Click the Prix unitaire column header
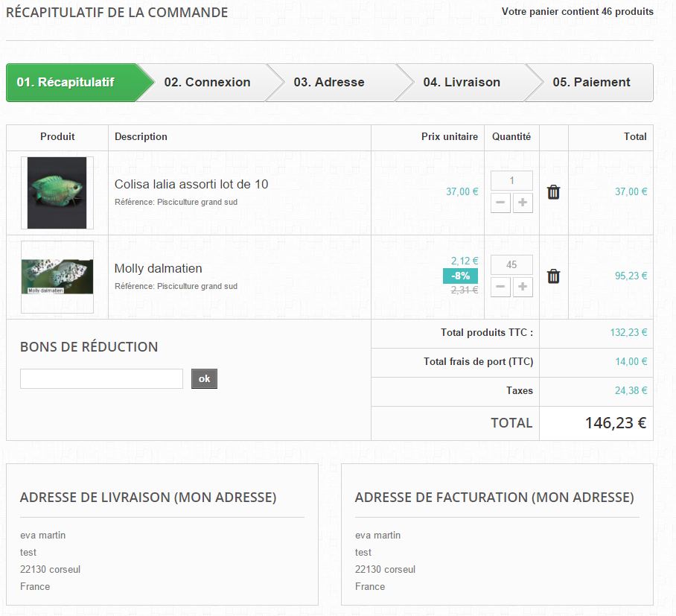The image size is (676, 616). pyautogui.click(x=450, y=137)
